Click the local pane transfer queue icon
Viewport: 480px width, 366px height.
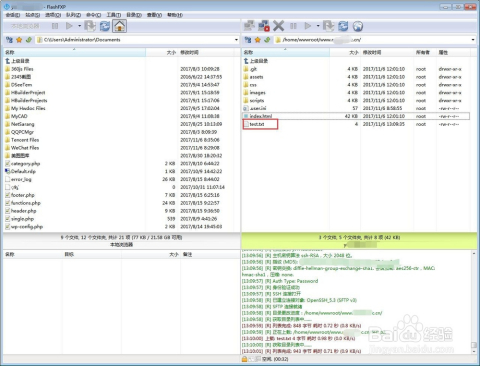click(90, 26)
